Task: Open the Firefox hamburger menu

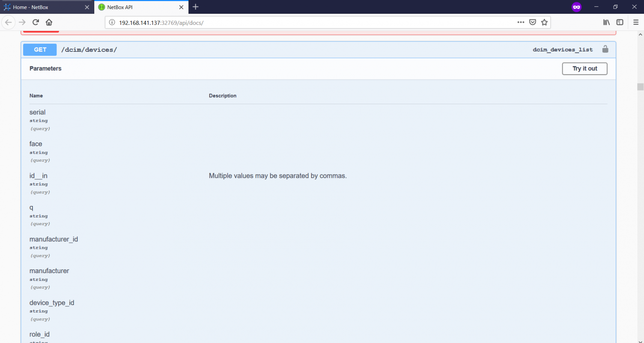Action: click(x=636, y=22)
